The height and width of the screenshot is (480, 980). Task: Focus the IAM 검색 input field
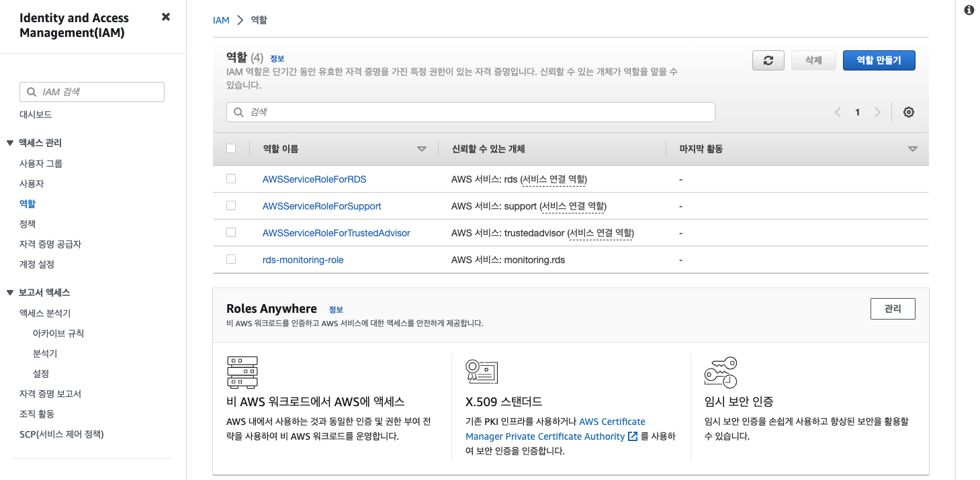[x=92, y=92]
